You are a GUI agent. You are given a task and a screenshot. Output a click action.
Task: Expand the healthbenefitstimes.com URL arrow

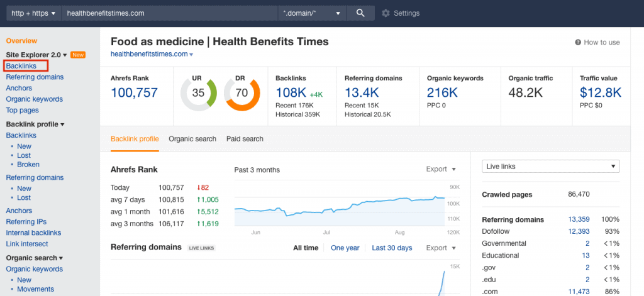point(191,55)
